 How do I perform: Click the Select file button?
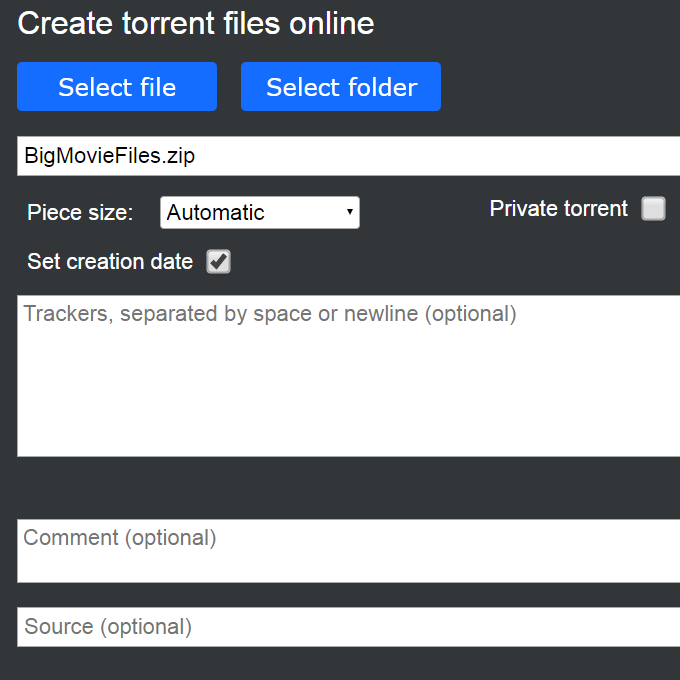(117, 87)
